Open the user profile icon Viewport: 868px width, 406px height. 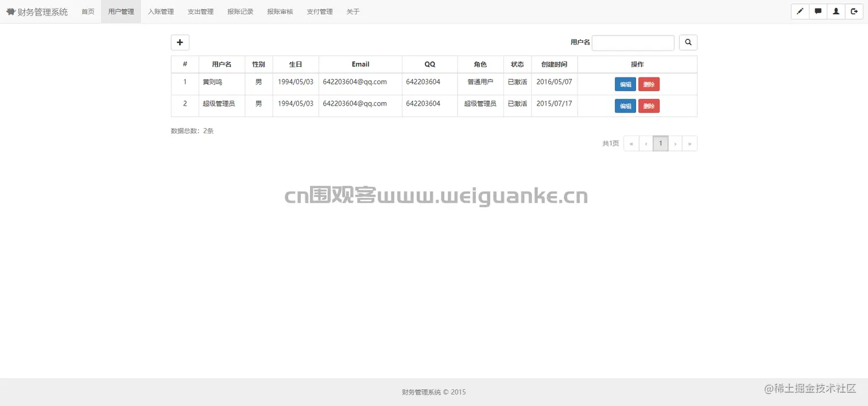click(836, 11)
